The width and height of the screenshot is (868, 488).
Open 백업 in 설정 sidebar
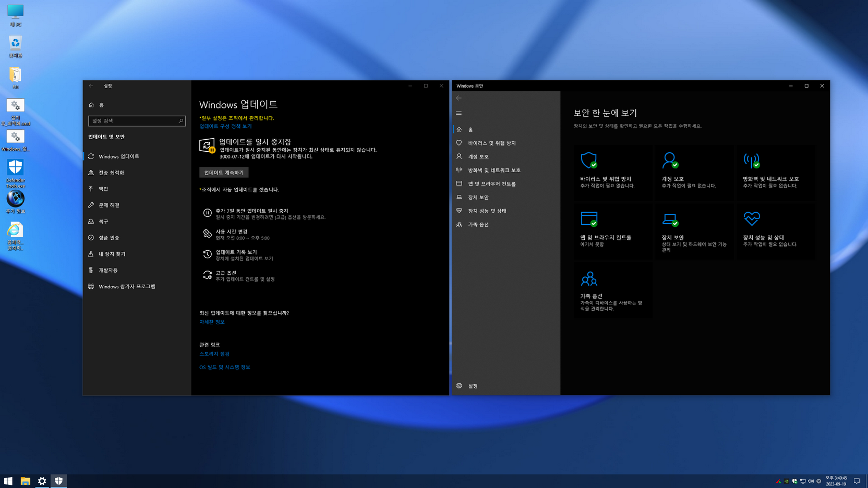(137, 189)
